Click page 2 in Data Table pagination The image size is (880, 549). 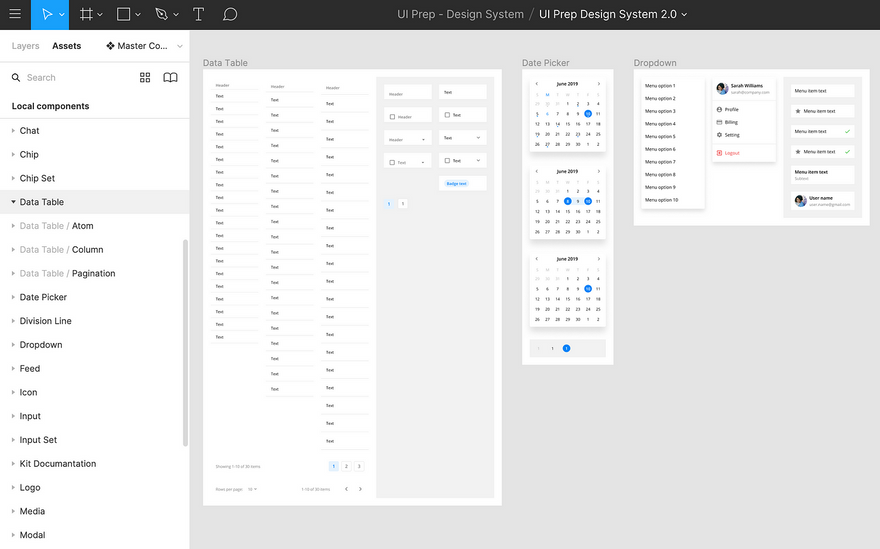coord(346,466)
